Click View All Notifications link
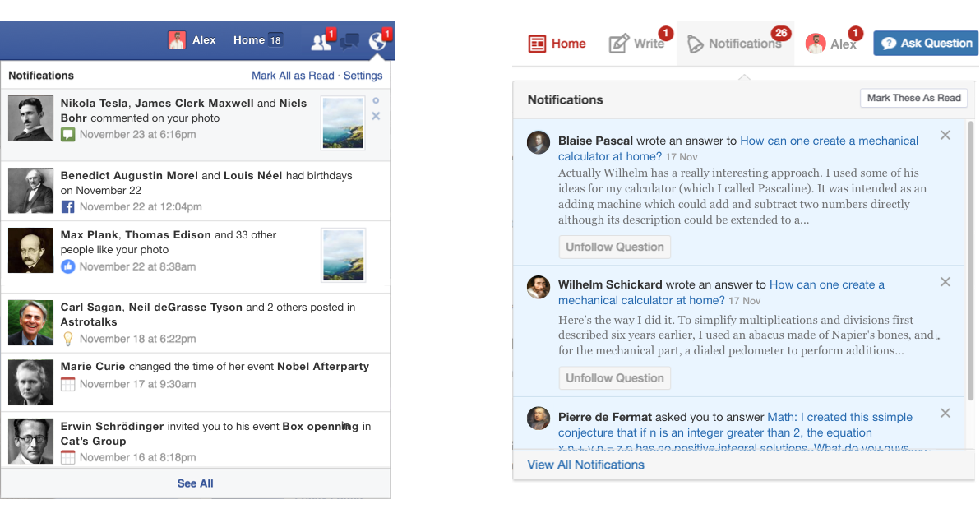 [x=585, y=465]
